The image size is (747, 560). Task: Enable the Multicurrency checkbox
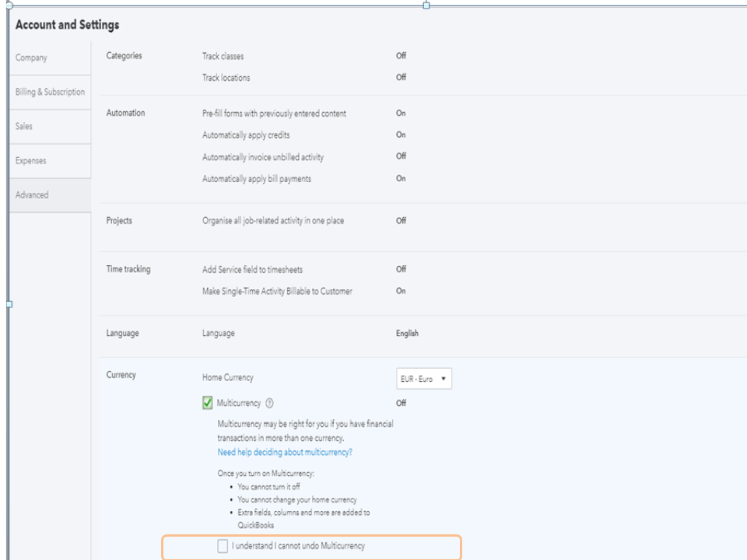coord(208,403)
